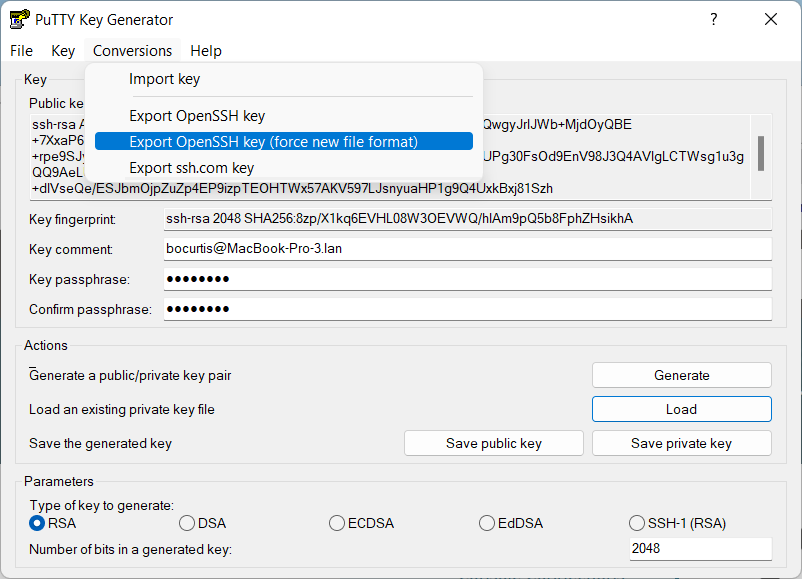Collapse the Conversions menu
The image size is (802, 579).
[132, 51]
